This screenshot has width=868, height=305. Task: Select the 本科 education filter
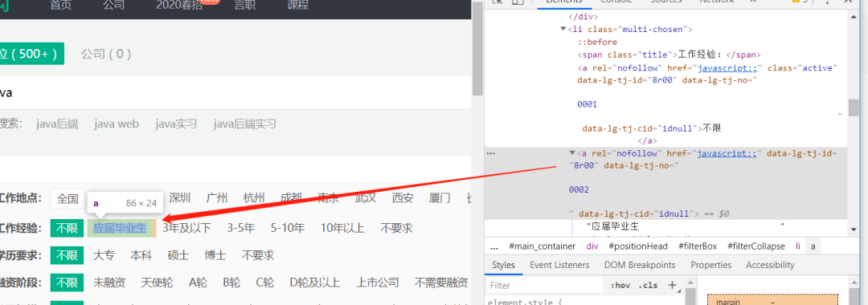[141, 256]
